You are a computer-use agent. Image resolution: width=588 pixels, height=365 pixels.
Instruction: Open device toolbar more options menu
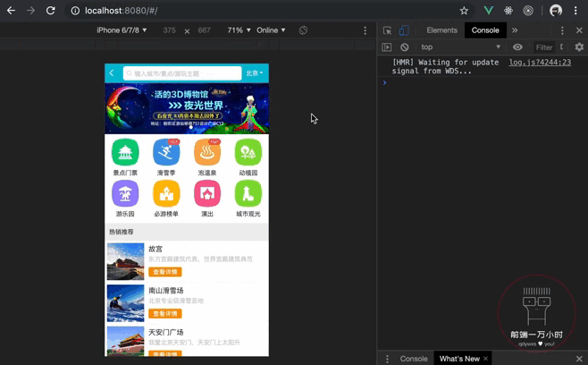[x=365, y=30]
